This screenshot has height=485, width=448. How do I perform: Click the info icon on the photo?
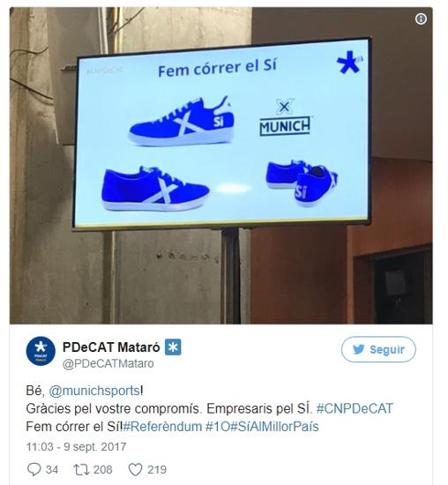point(421,19)
